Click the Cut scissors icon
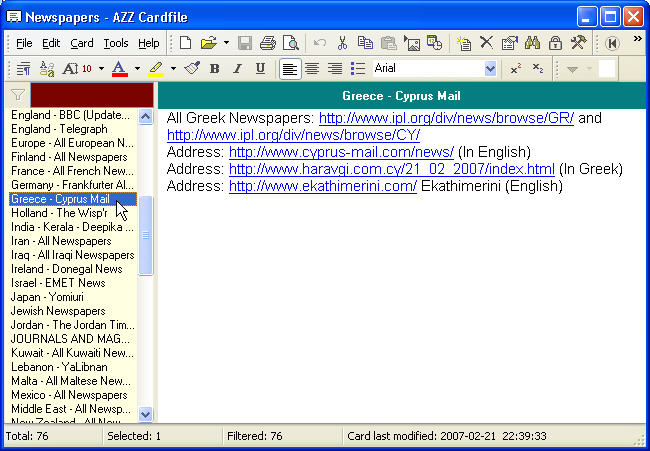The image size is (650, 451). [342, 43]
